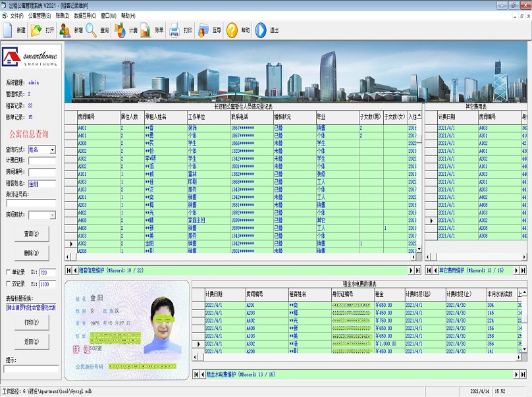Click the 计费日期 input field in the sidebar
The image size is (532, 397).
(x=41, y=161)
